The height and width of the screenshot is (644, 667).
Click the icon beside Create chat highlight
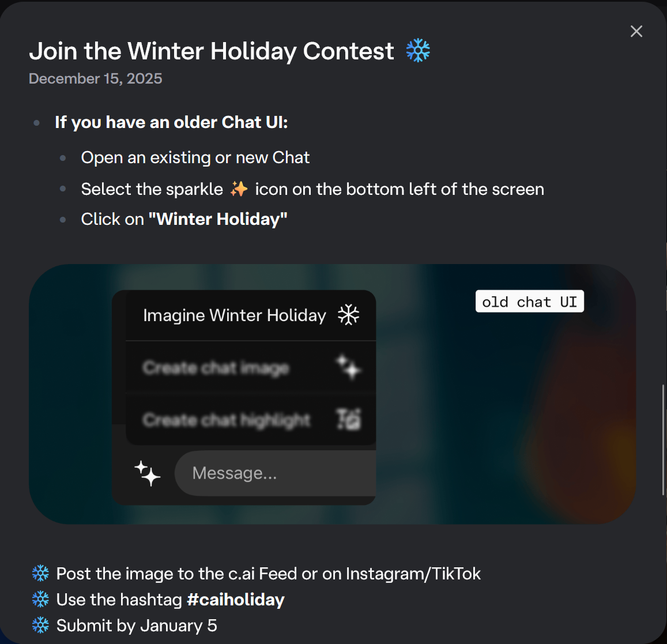coord(349,419)
